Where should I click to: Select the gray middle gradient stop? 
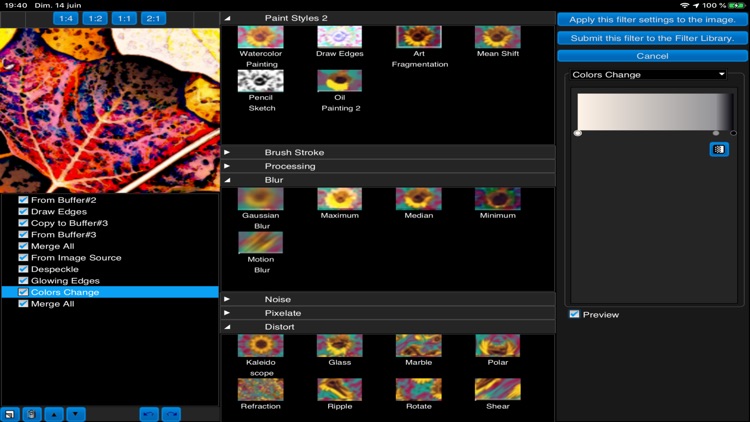point(716,133)
